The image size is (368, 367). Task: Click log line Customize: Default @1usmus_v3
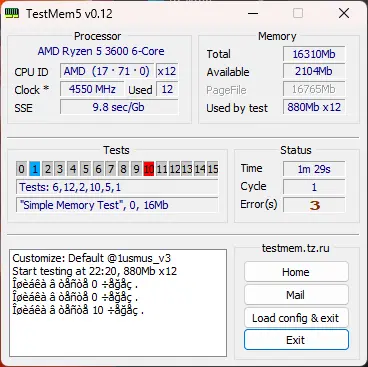pos(92,258)
